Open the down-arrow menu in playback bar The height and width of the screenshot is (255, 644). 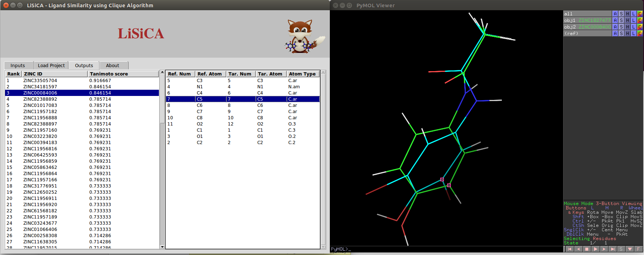click(x=630, y=249)
